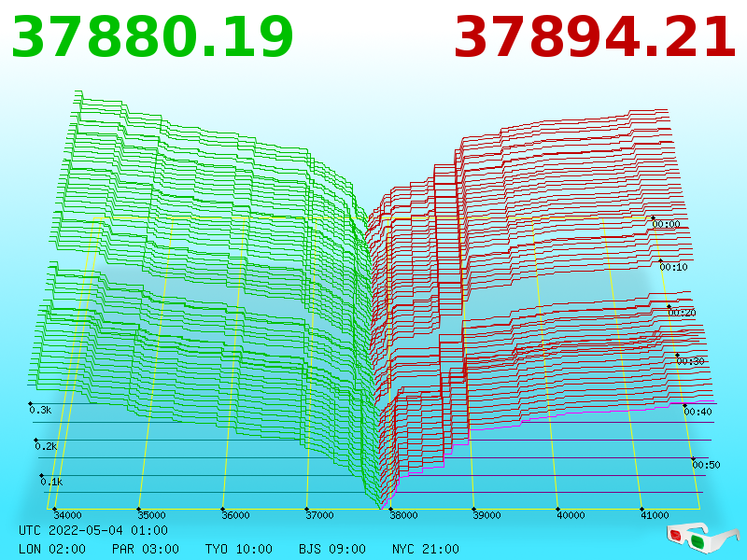Viewport: 747px width, 560px height.
Task: Select the 36000 price axis label
Action: pos(235,515)
